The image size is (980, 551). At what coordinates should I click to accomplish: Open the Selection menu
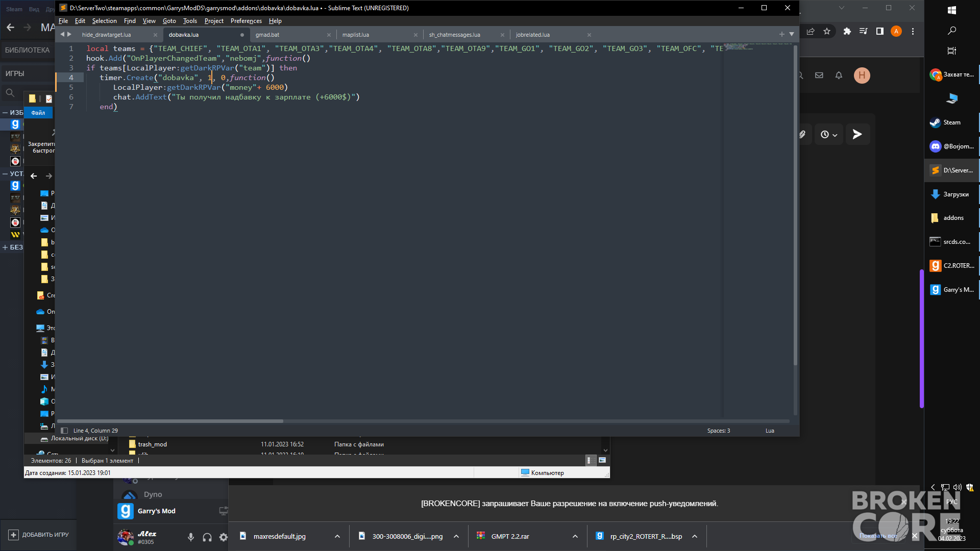point(104,21)
